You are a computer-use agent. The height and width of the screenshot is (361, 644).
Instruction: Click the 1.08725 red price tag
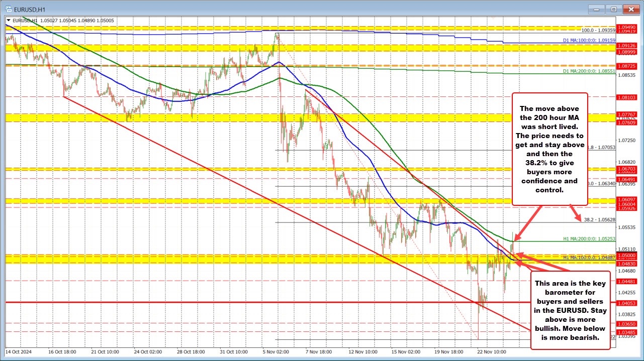tap(626, 66)
